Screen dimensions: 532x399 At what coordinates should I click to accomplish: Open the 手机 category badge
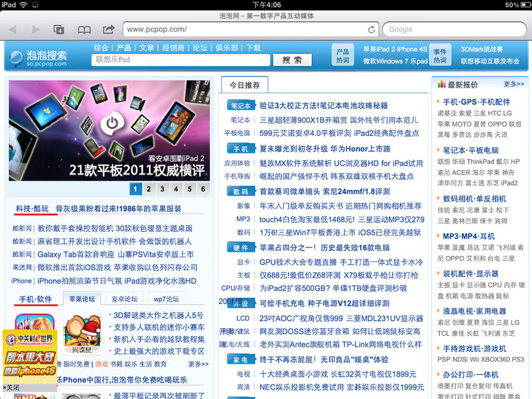pos(240,149)
